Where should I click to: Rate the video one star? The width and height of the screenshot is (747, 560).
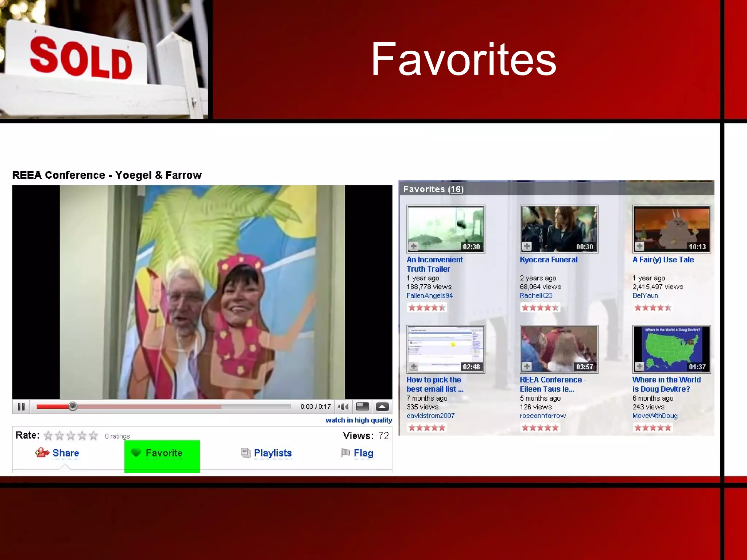[48, 436]
